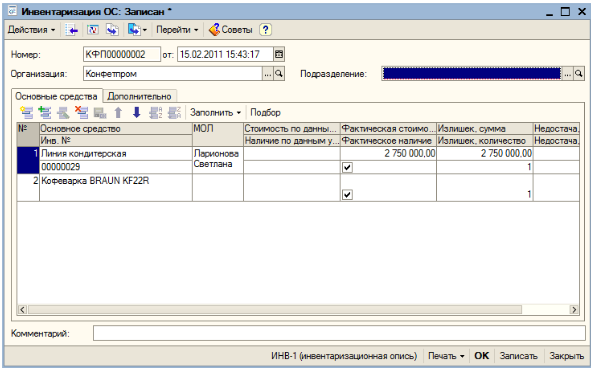Select the inventory number 00000029 cell

pyautogui.click(x=116, y=167)
